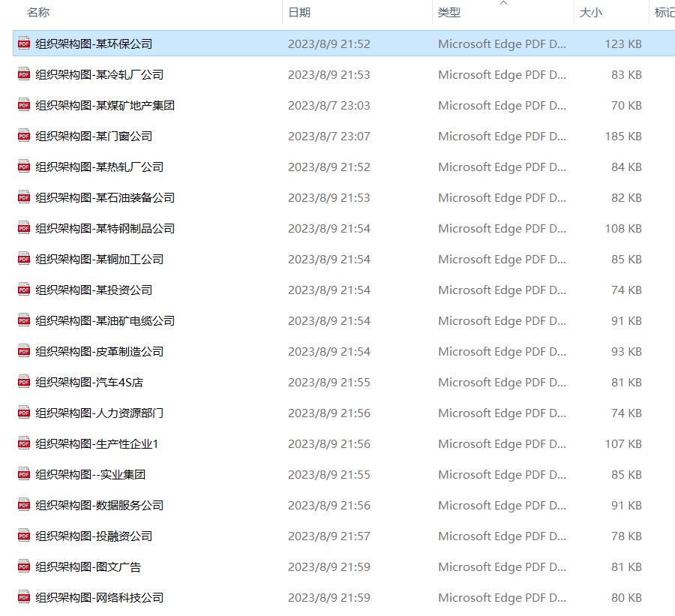This screenshot has height=616, width=675.
Task: Select file name 组织架构图-某铜加工公司
Action: tap(100, 260)
